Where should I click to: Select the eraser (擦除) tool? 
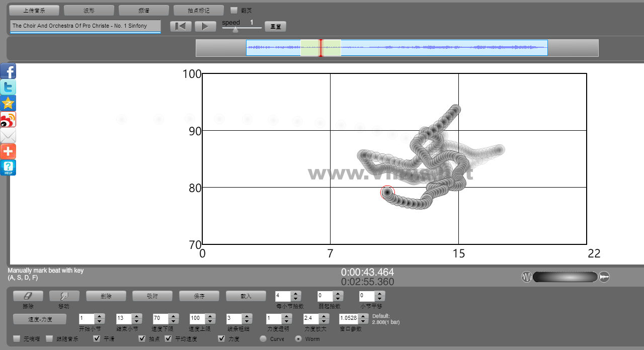(x=28, y=296)
